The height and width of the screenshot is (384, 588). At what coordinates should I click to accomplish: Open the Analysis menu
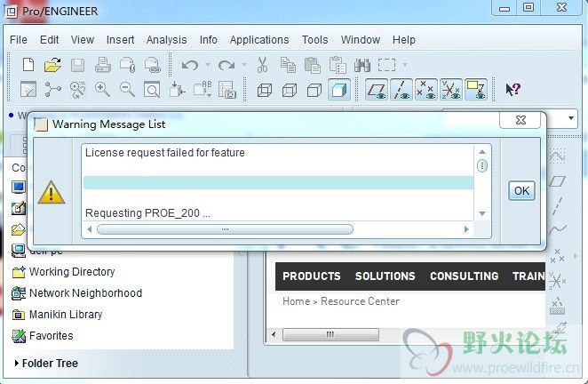click(x=166, y=40)
